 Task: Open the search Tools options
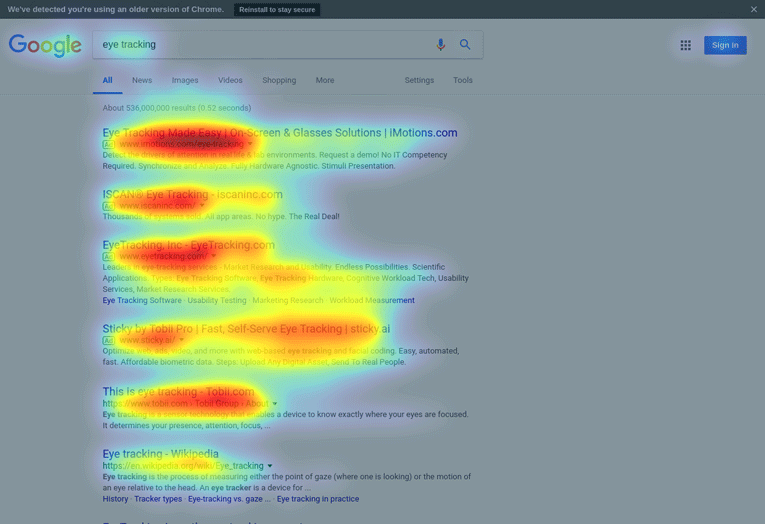(x=463, y=80)
